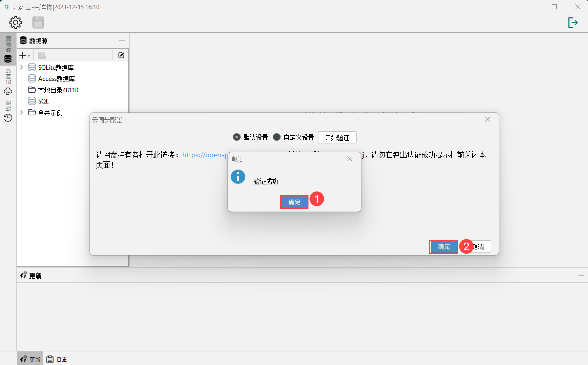588x365 pixels.
Task: Click the save disk icon in toolbar
Action: (x=38, y=23)
